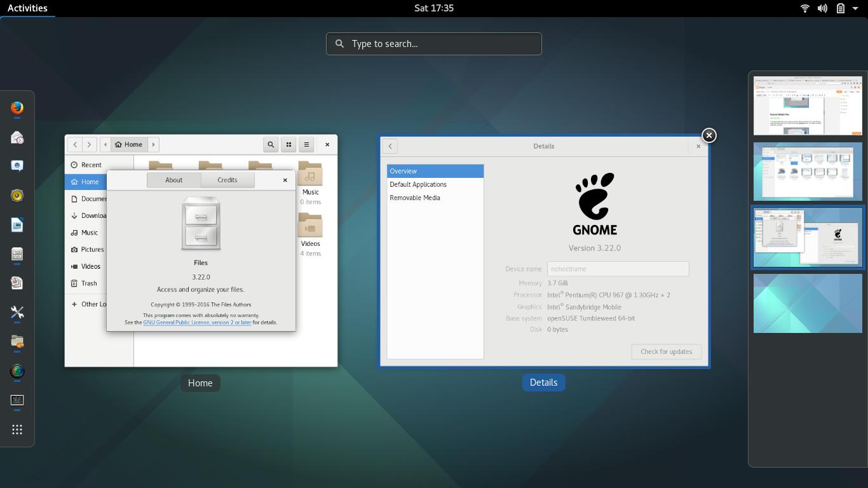Open the chat messenger dock icon

pyautogui.click(x=17, y=166)
